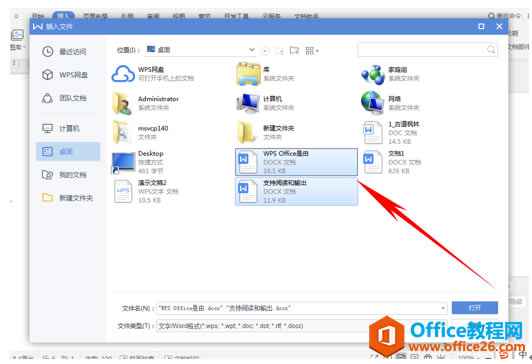Click the go-back arrow beside location box
Screen dimensions: 532x364
265,51
